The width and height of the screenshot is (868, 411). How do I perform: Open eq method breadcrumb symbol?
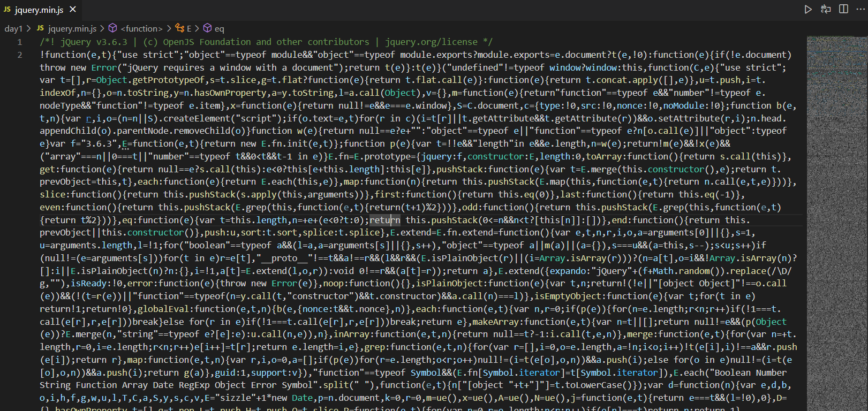[x=220, y=29]
